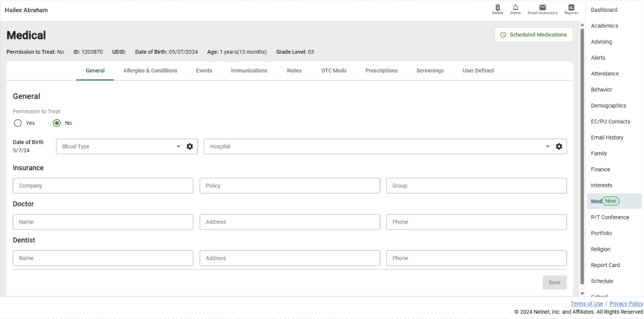This screenshot has width=644, height=319.
Task: Select EC/PU Contacts in the sidebar
Action: (x=610, y=122)
